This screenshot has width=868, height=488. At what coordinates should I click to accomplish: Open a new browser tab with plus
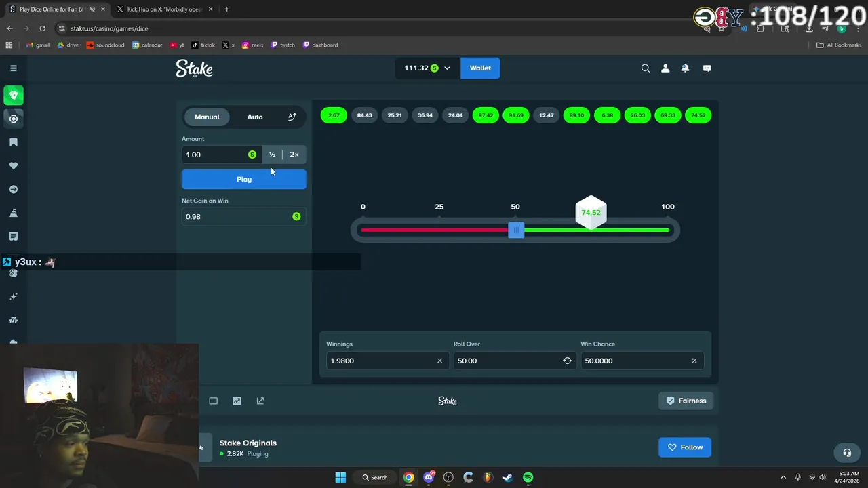click(226, 9)
